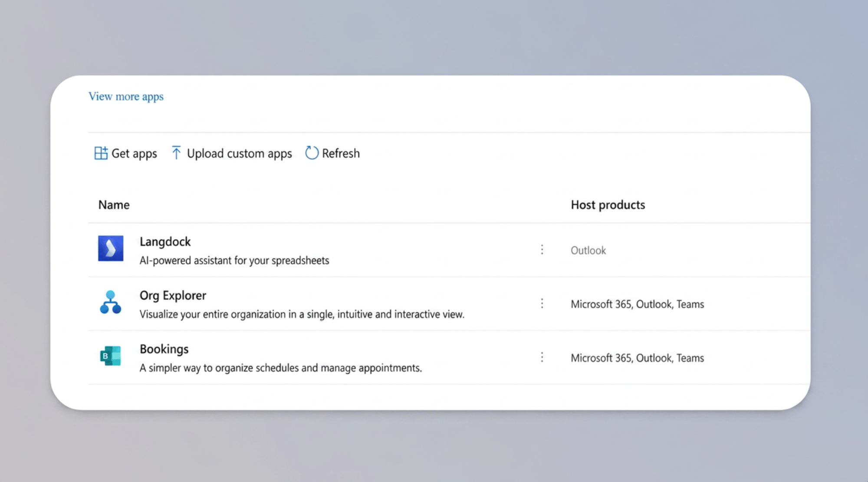Open the View more apps link
The width and height of the screenshot is (868, 482).
coord(126,96)
